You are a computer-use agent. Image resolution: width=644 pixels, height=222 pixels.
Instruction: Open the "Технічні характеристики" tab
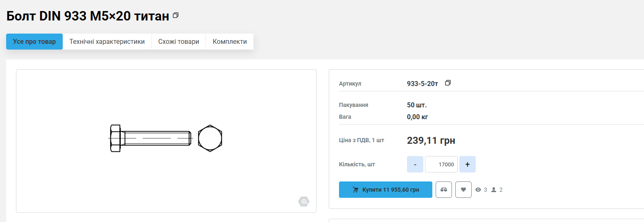point(107,42)
